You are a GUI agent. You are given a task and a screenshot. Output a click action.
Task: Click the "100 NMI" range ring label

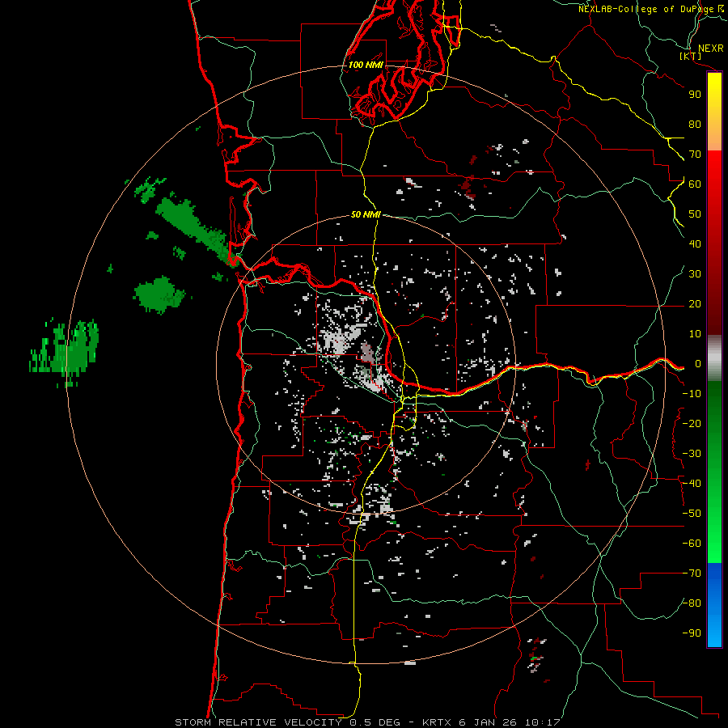pyautogui.click(x=366, y=65)
